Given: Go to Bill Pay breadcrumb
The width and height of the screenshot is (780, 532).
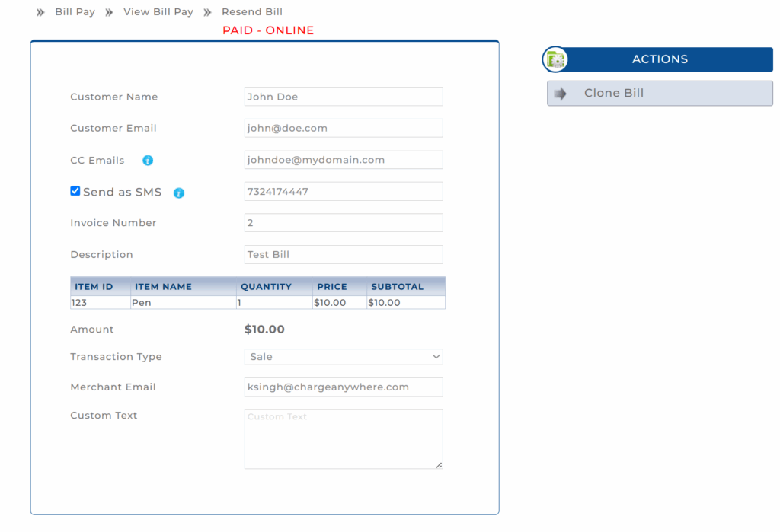Looking at the screenshot, I should [x=75, y=12].
